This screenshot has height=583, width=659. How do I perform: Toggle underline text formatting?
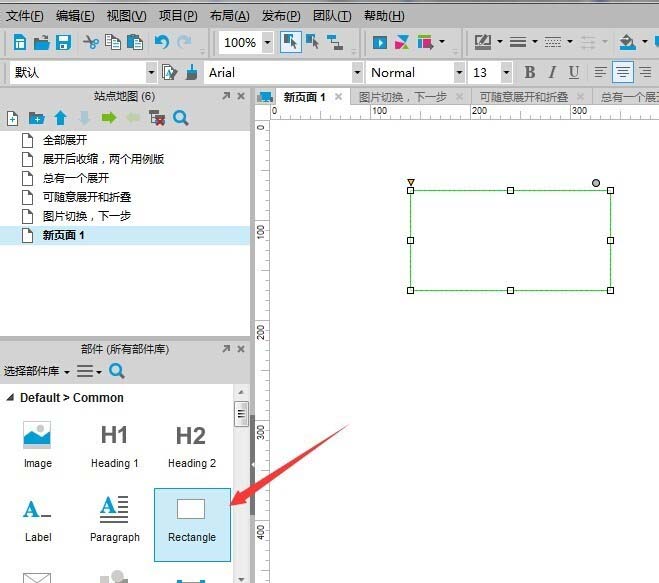click(574, 72)
